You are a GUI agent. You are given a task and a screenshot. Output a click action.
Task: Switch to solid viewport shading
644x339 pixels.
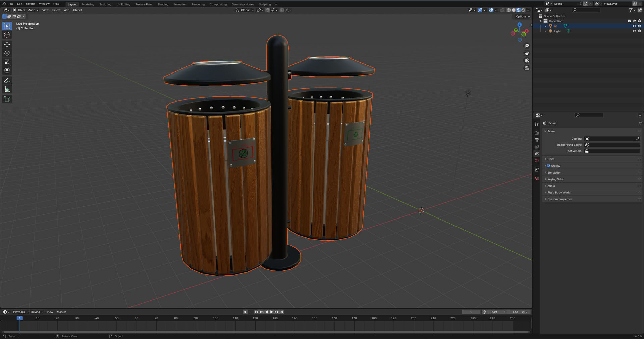pos(514,10)
